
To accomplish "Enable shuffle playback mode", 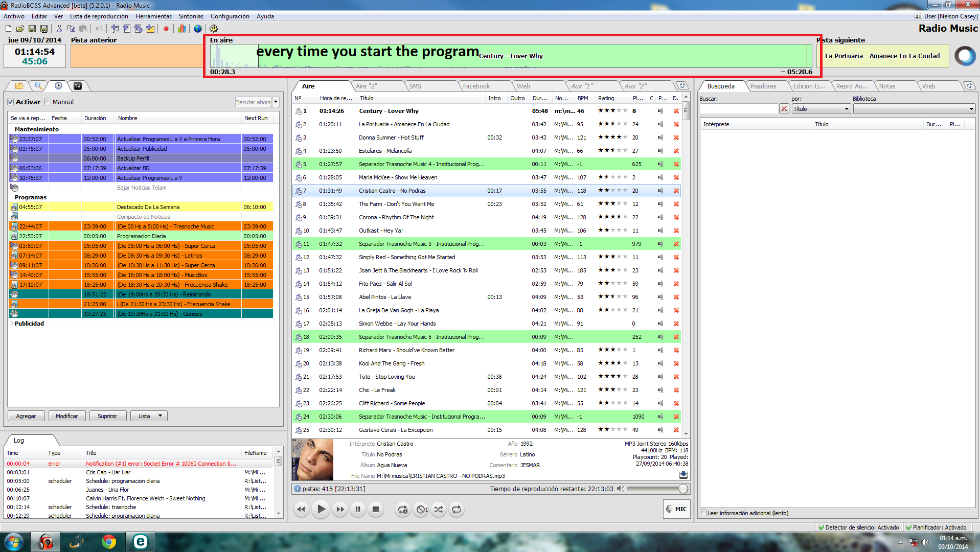I will tap(439, 509).
